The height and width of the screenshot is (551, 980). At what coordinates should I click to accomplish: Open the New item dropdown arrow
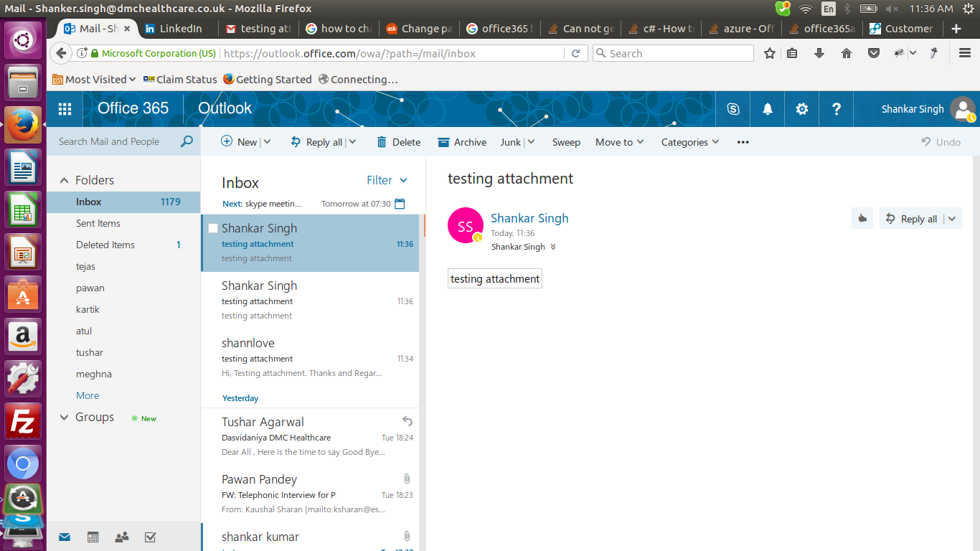(x=268, y=142)
